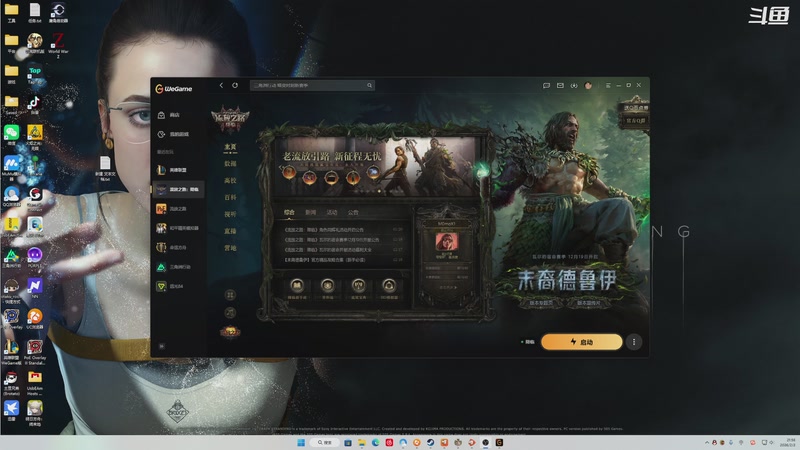The height and width of the screenshot is (450, 800).
Task: Open the chat messages icon in WeGame title bar
Action: pos(546,85)
